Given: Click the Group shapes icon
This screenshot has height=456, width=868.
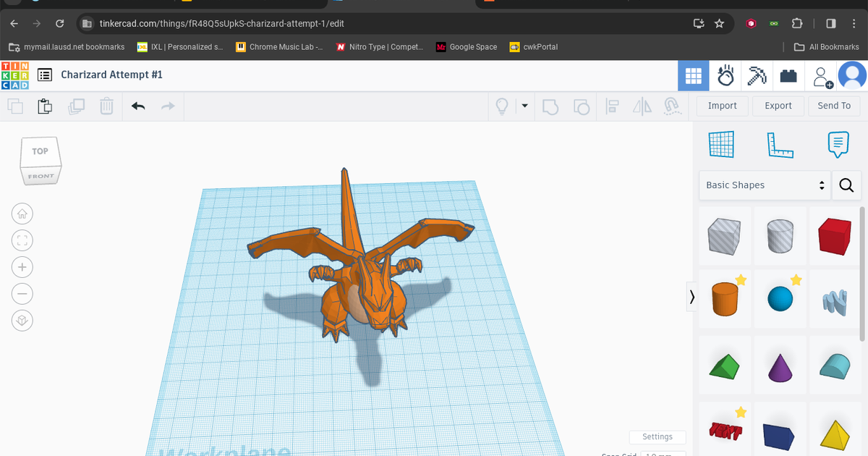Looking at the screenshot, I should tap(550, 106).
